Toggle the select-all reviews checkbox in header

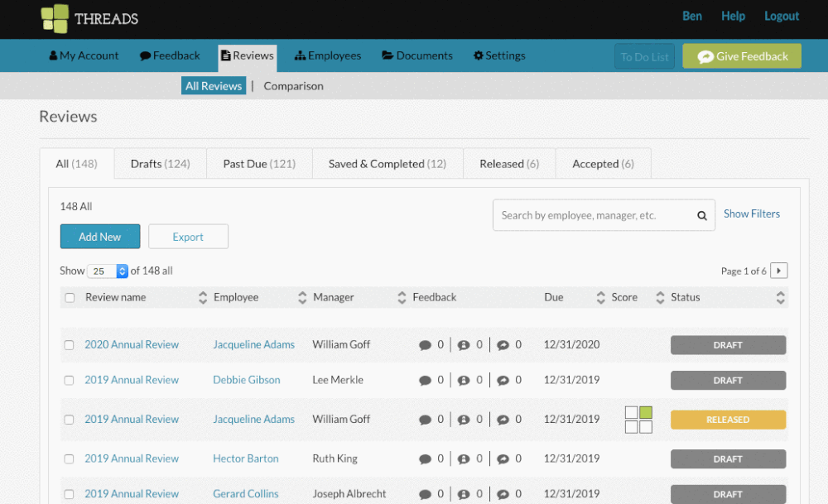pos(70,298)
